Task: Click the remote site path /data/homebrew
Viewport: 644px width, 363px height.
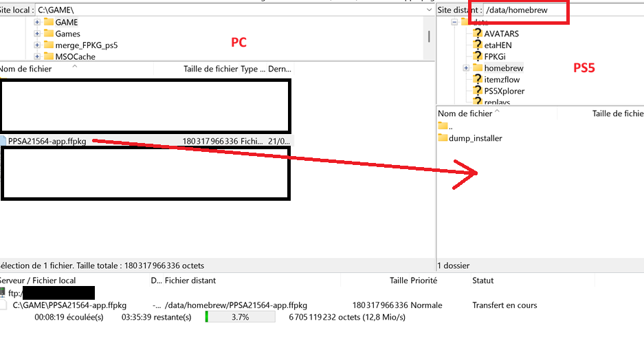Action: coord(517,10)
